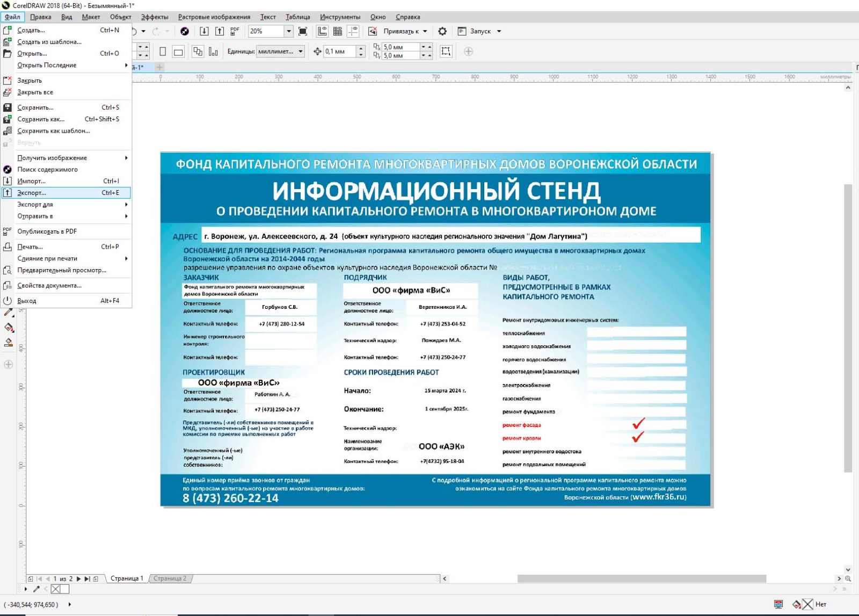
Task: Switch to the Страница 1 tab
Action: point(127,578)
